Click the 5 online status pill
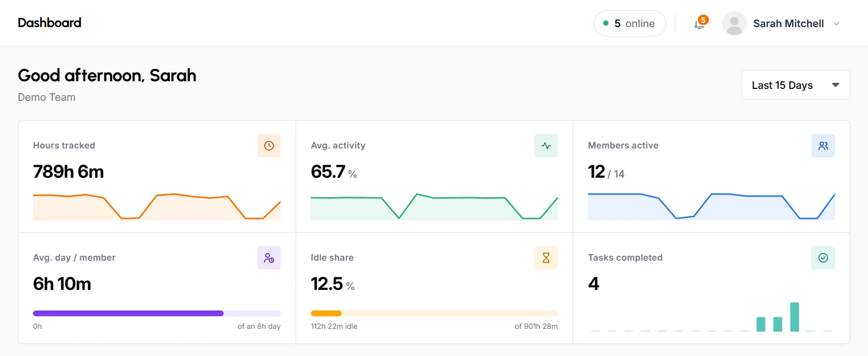 point(630,23)
